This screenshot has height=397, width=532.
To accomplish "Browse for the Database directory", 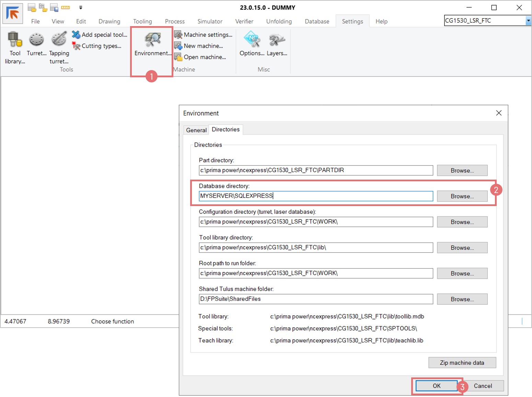I will point(462,196).
